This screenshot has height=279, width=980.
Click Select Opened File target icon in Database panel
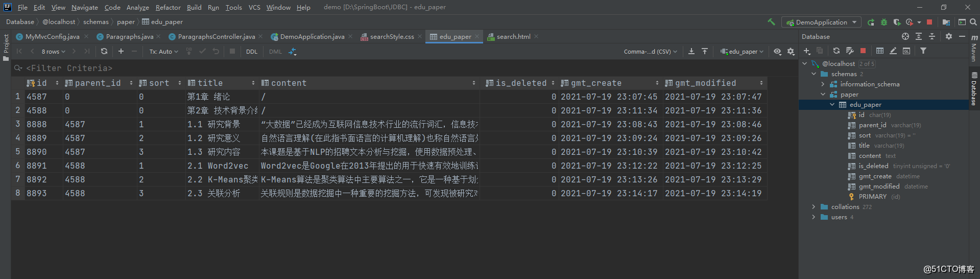(x=905, y=36)
